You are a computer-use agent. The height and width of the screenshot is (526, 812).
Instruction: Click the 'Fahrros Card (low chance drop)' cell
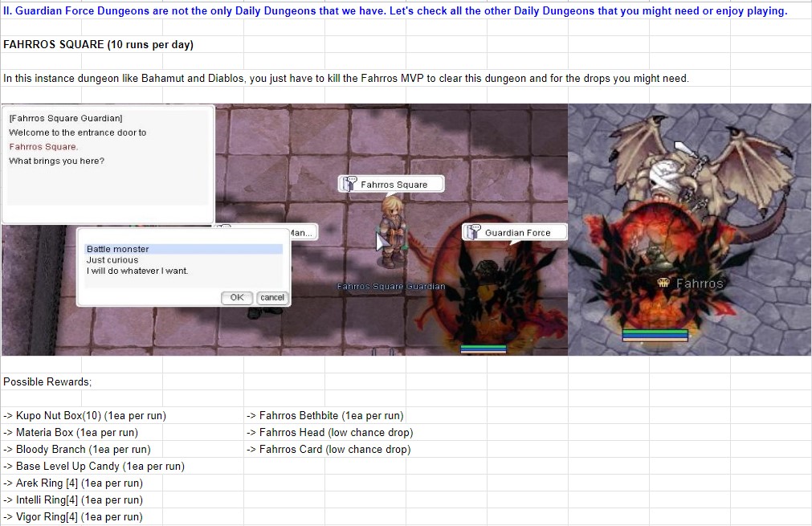click(x=328, y=449)
